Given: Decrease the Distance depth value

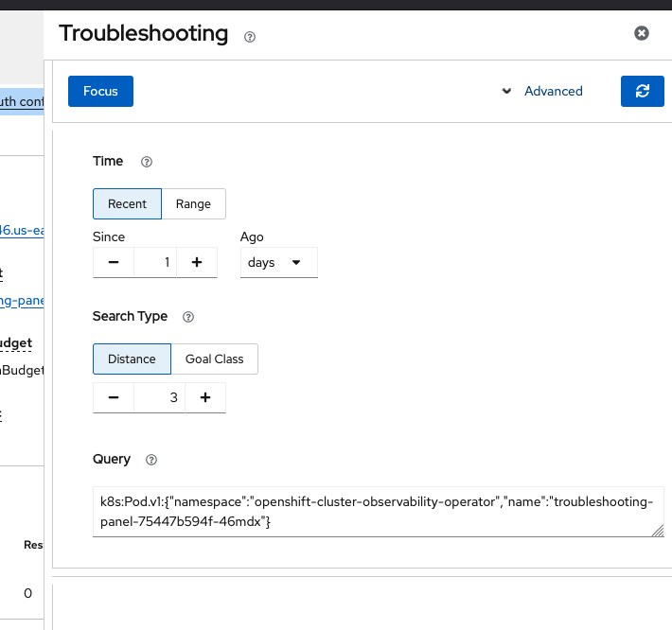Looking at the screenshot, I should 114,397.
